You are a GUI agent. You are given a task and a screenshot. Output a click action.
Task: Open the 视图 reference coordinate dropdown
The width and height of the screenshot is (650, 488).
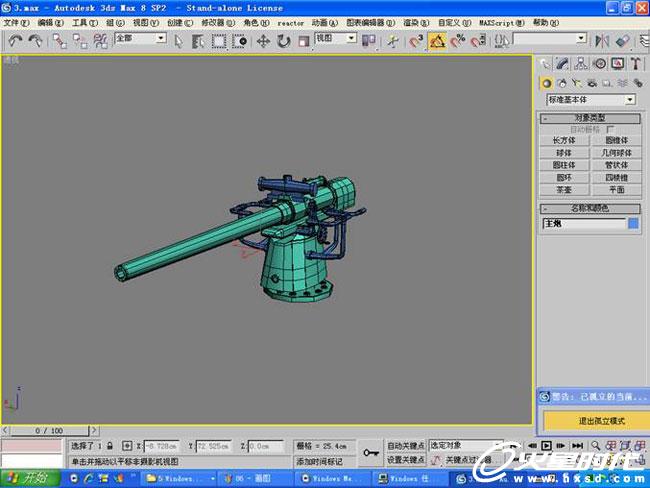336,38
